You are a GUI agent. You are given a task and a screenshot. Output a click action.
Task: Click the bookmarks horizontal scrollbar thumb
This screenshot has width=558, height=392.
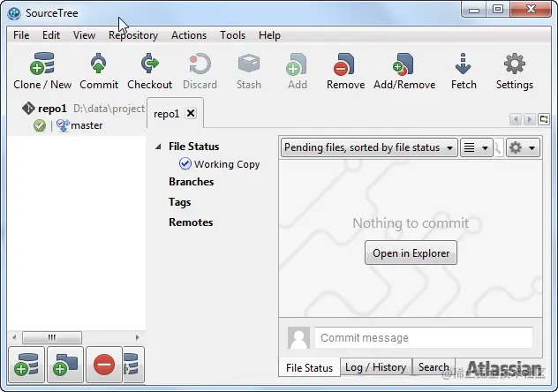point(52,337)
